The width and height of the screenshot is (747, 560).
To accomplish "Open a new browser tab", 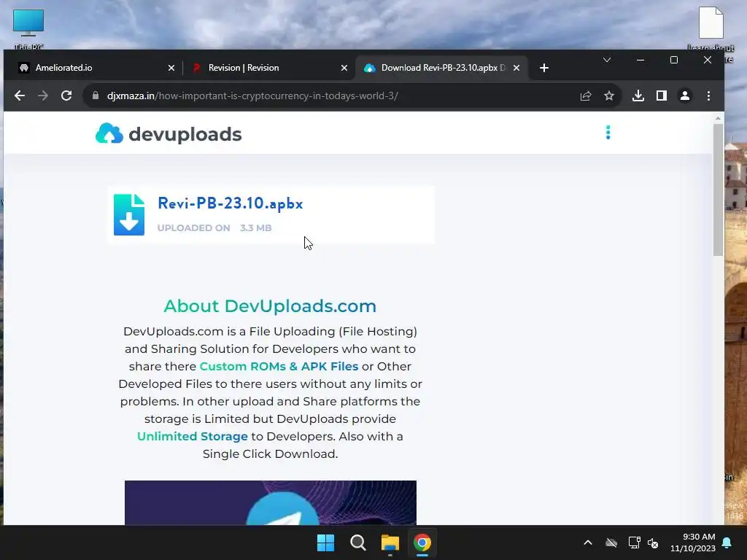I will click(x=544, y=68).
